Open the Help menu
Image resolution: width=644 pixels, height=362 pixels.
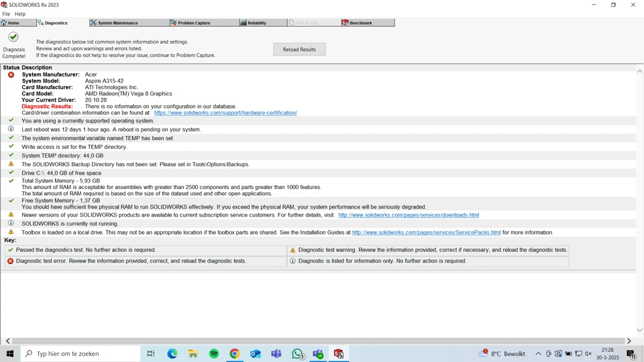(x=20, y=14)
